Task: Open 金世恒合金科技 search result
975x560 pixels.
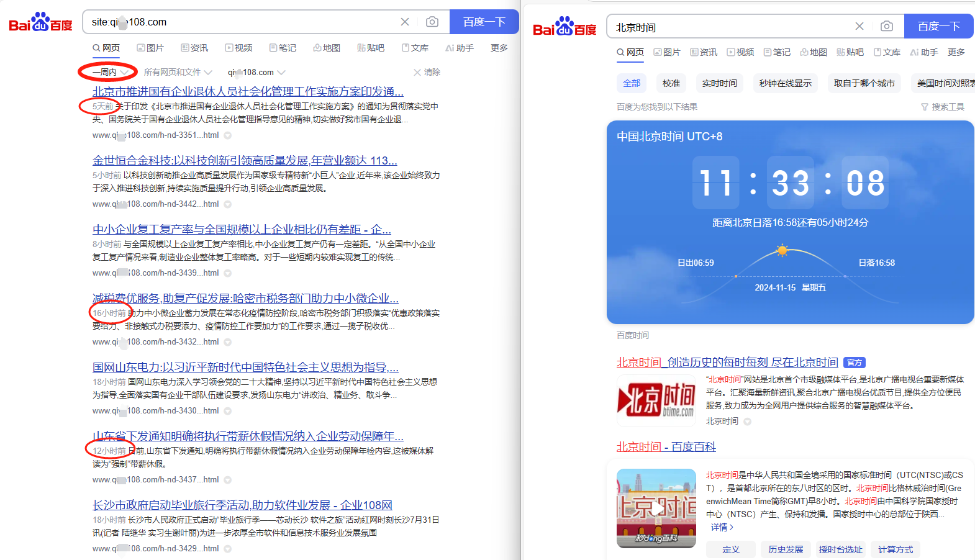Action: 245,160
